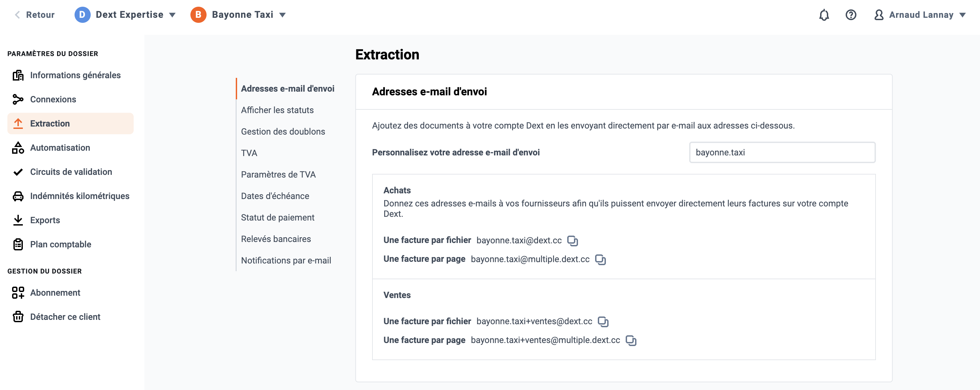Copy the bayonne.taxi@multiple.dext.cc address
Viewport: 980px width, 390px height.
tap(600, 260)
